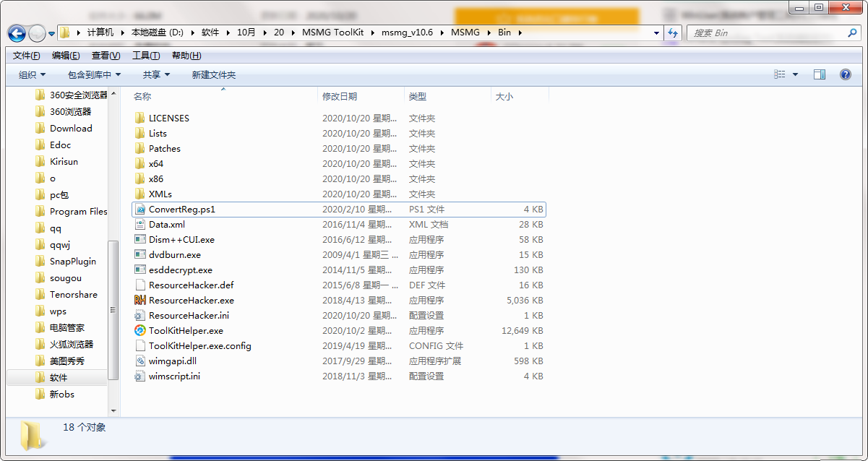Open the 帮助(H) menu

tap(186, 56)
